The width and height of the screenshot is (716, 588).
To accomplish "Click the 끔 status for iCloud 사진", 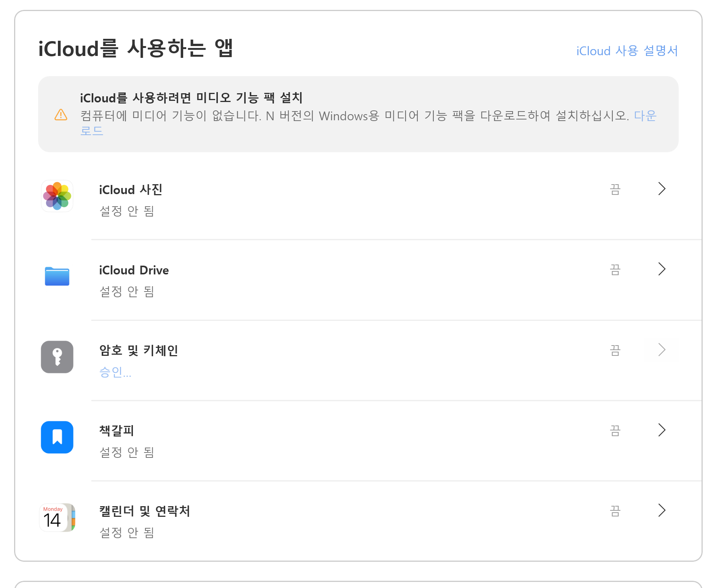I will [x=615, y=189].
